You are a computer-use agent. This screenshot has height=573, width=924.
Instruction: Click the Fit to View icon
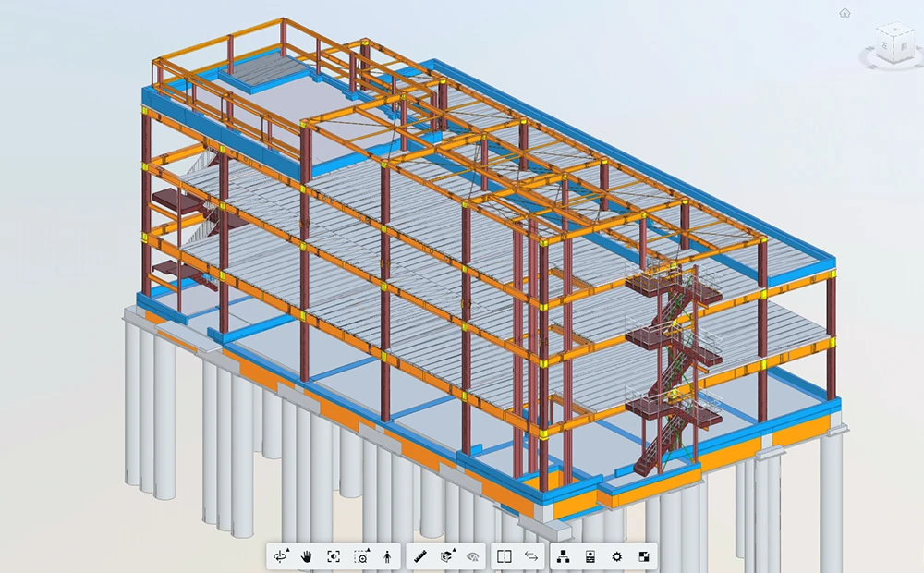coord(334,556)
